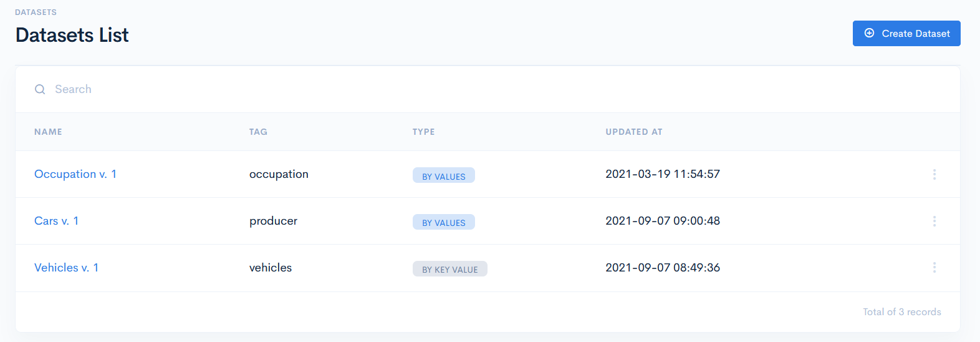Viewport: 980px width, 342px height.
Task: Click the TAG column header
Action: 258,132
